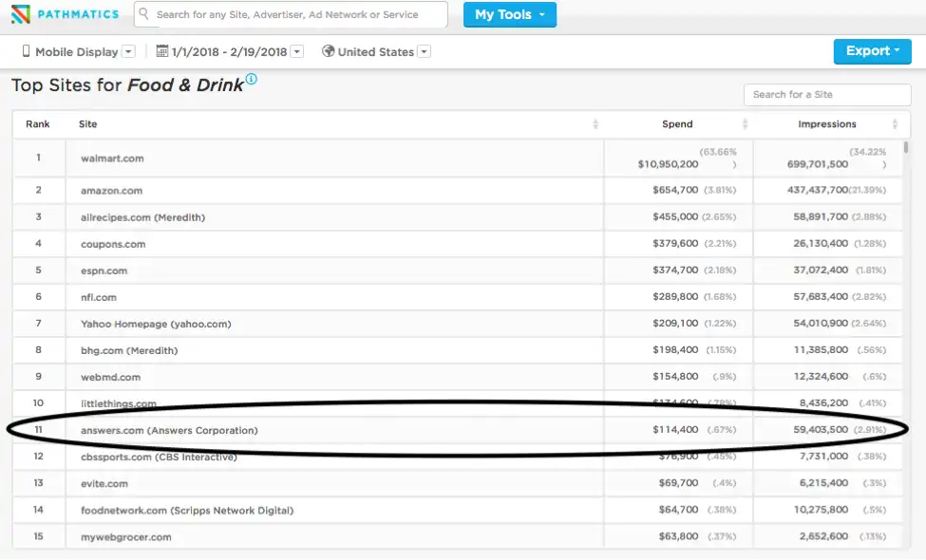Open the Mobile Display dropdown arrow
The height and width of the screenshot is (560, 926).
[x=128, y=52]
